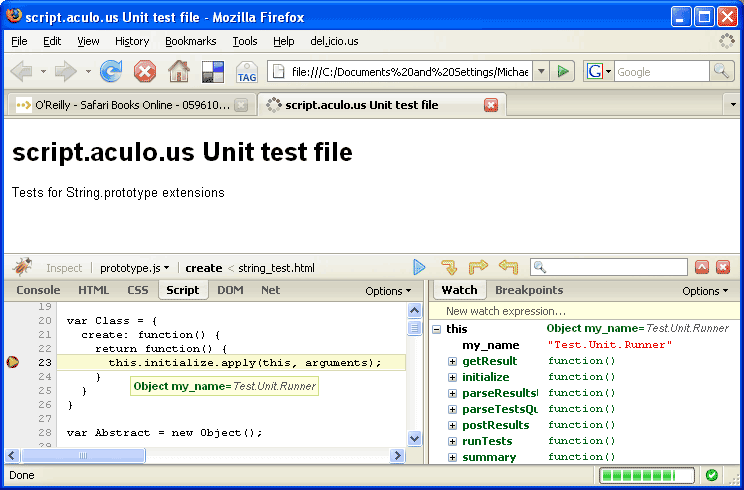
Task: Open the View menu
Action: pyautogui.click(x=88, y=42)
